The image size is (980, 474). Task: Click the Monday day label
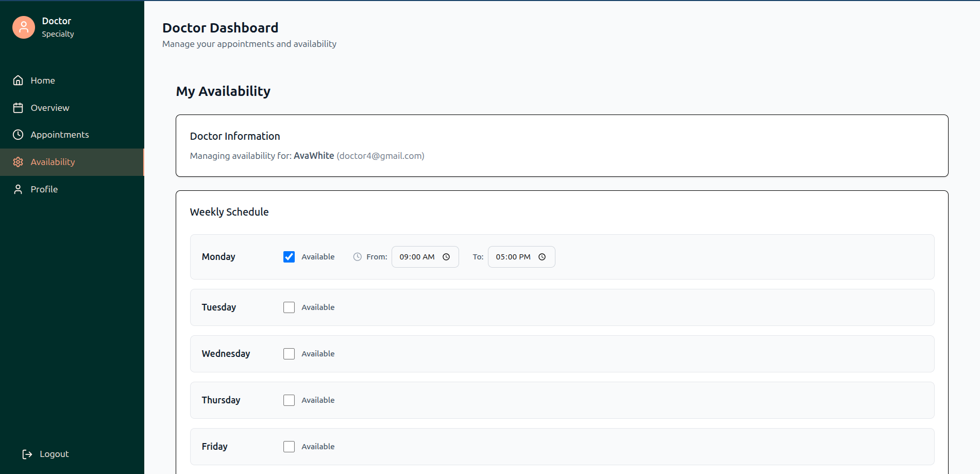tap(218, 257)
